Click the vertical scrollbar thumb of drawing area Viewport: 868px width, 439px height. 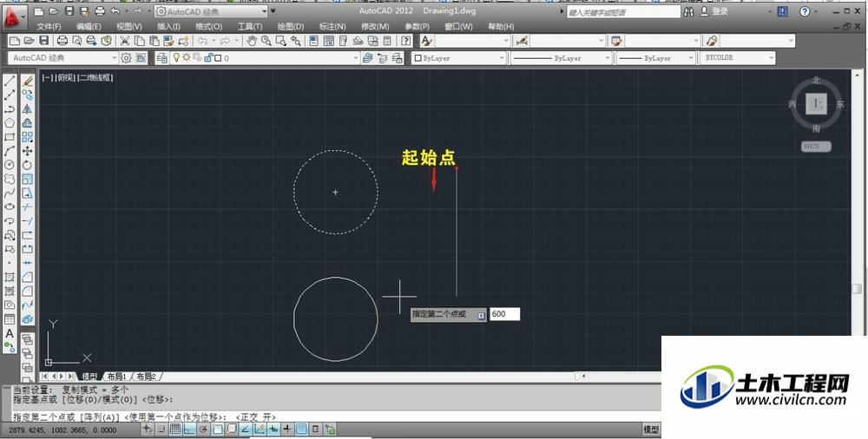857,289
